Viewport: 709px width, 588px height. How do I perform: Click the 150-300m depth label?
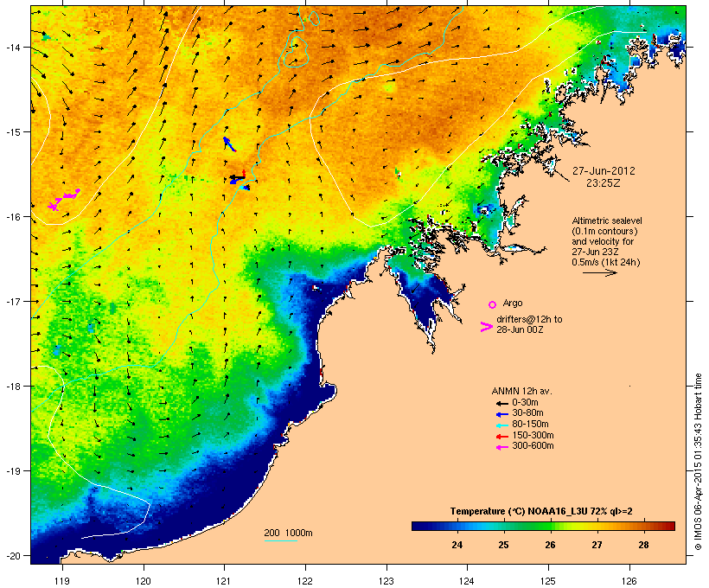click(533, 435)
